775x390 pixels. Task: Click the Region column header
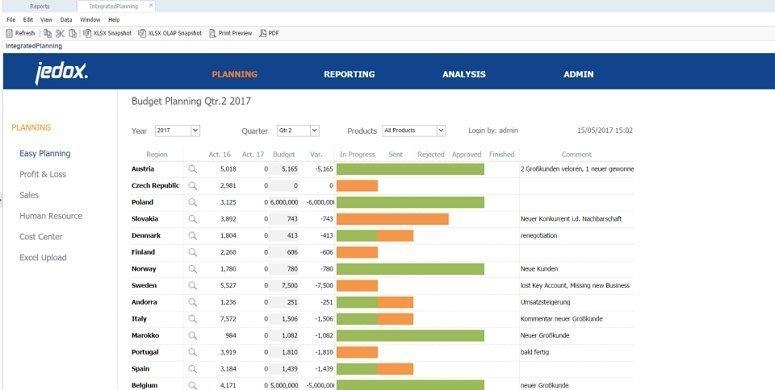pos(157,155)
